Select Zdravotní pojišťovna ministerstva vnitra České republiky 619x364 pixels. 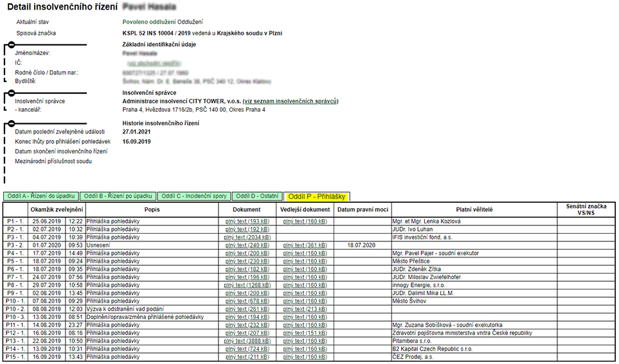(x=462, y=333)
